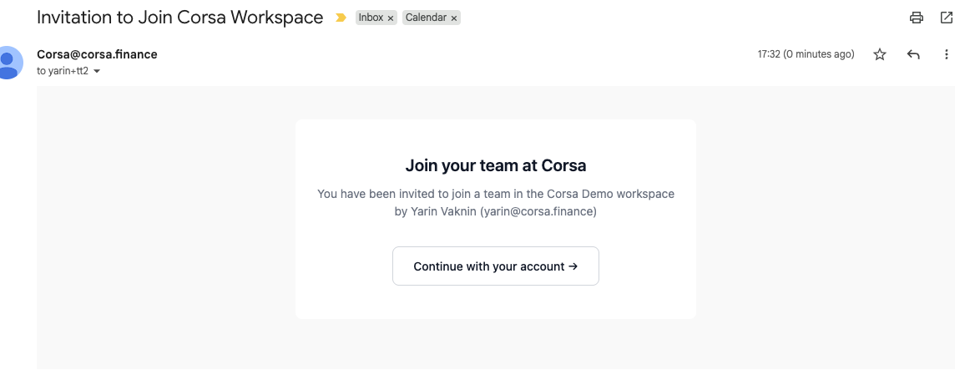Open the Calendar label

[x=426, y=18]
